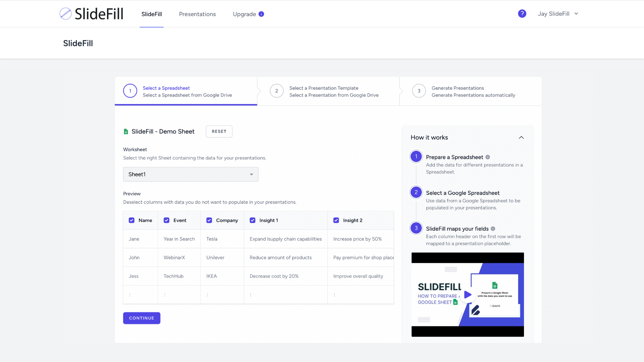Click the SlideFill logo icon
Image resolution: width=644 pixels, height=362 pixels.
(65, 14)
